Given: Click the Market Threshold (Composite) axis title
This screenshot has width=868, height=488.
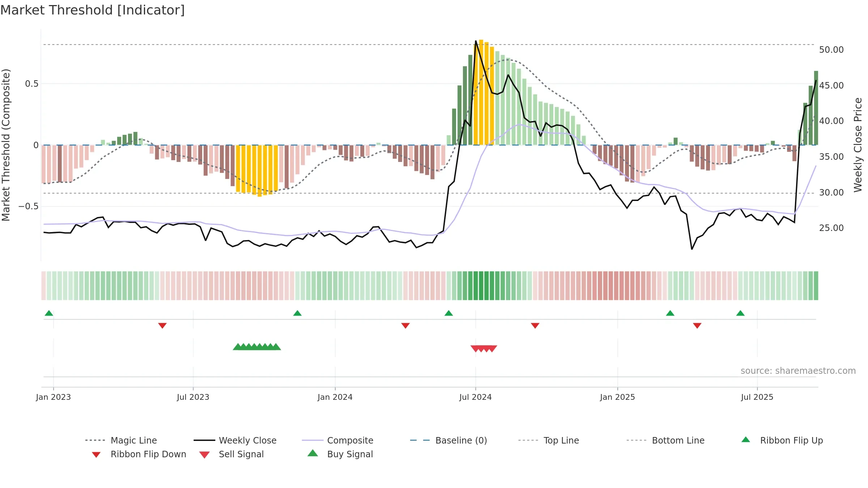Looking at the screenshot, I should point(6,145).
